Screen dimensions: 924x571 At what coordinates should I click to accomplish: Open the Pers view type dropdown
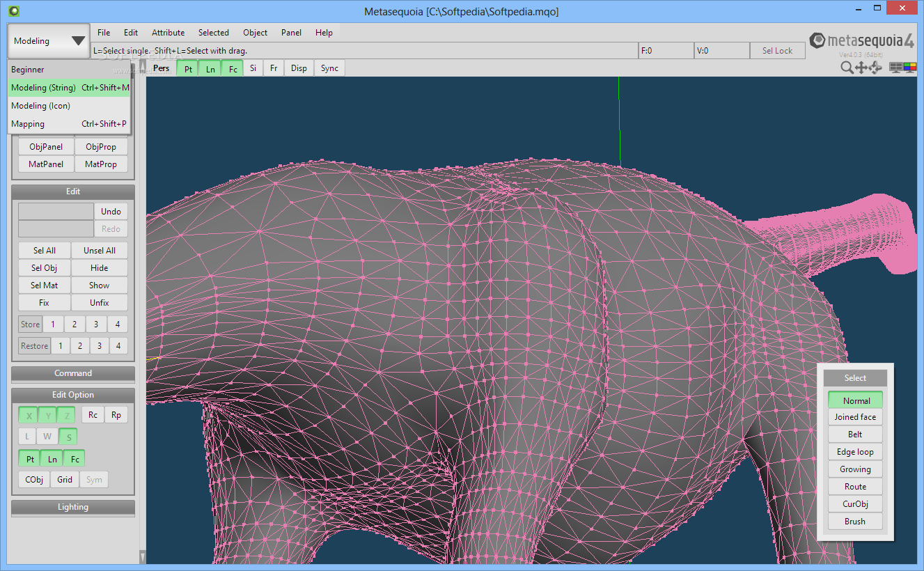point(162,68)
